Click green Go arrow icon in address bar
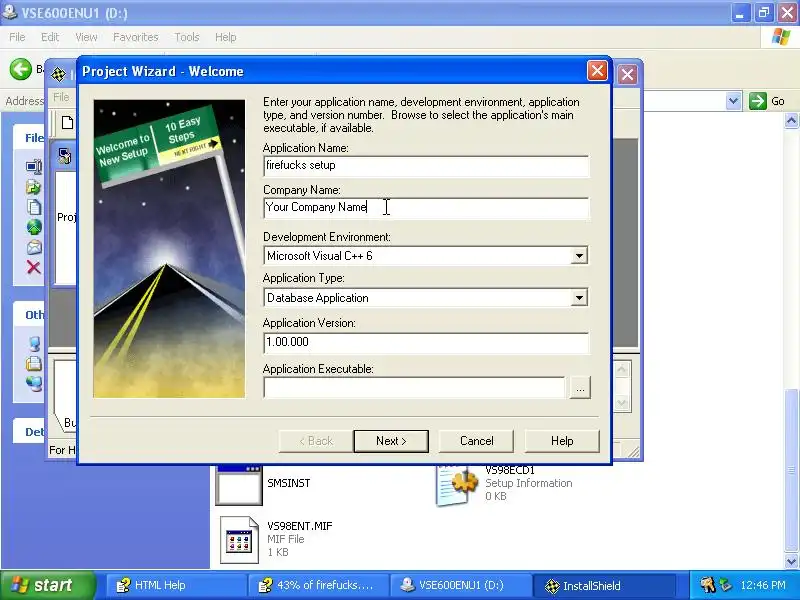 click(x=758, y=101)
